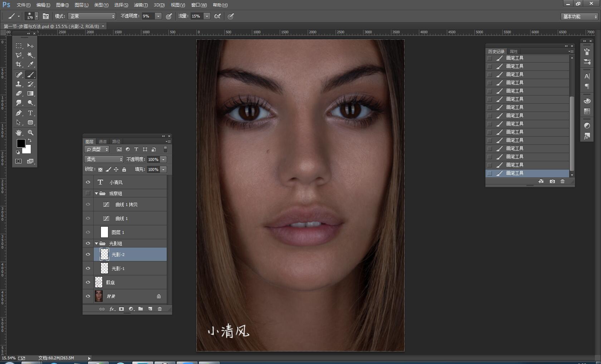601x364 pixels.
Task: Select the 曲线 1 layer
Action: [x=130, y=218]
